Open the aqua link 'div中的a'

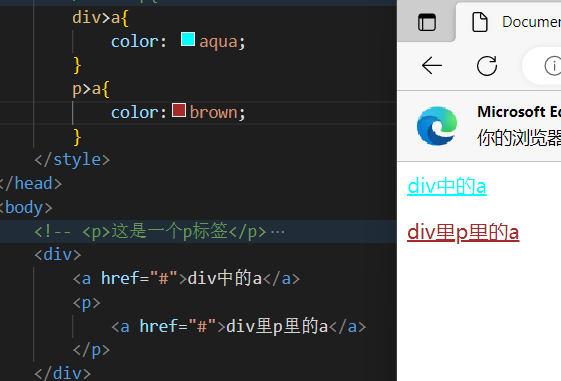point(447,186)
